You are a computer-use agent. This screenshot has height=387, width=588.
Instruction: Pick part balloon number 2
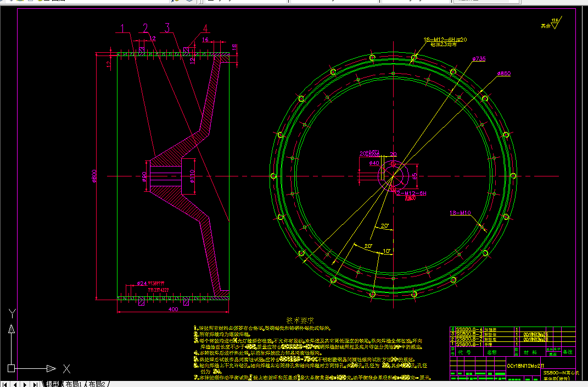[145, 28]
